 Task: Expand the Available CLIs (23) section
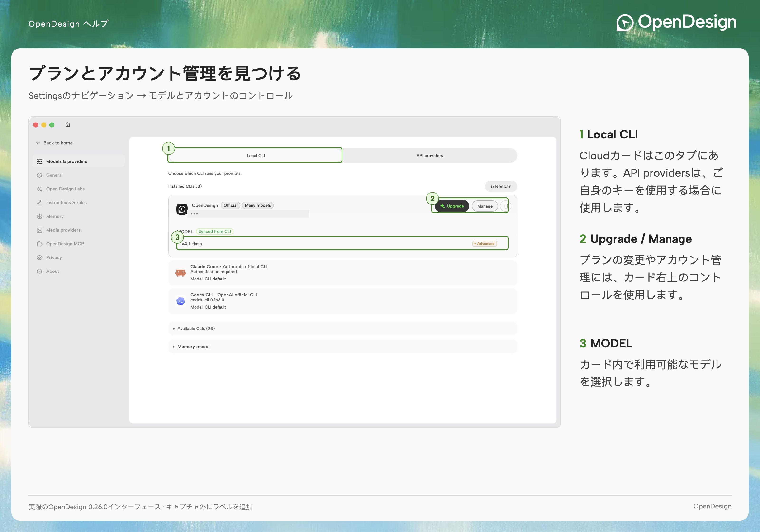(343, 328)
